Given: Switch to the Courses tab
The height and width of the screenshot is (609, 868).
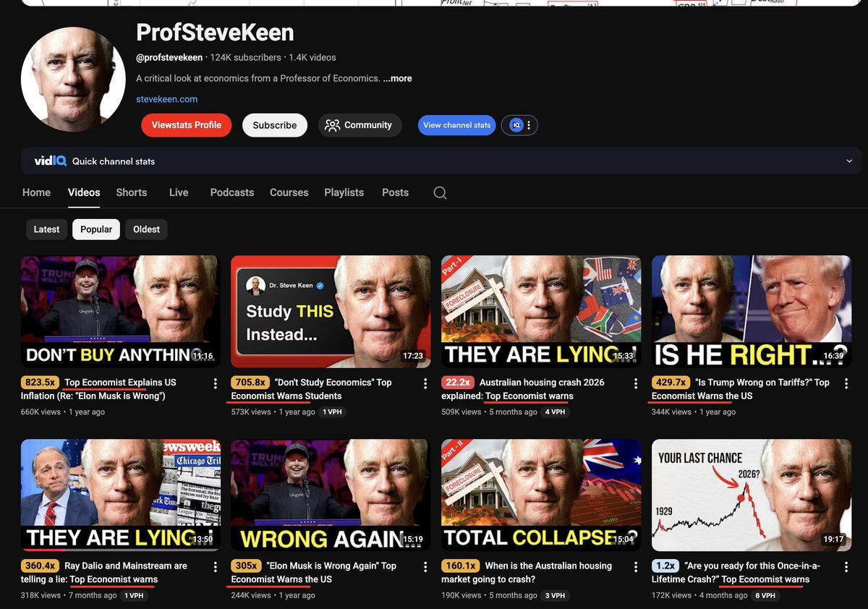Looking at the screenshot, I should pyautogui.click(x=289, y=192).
